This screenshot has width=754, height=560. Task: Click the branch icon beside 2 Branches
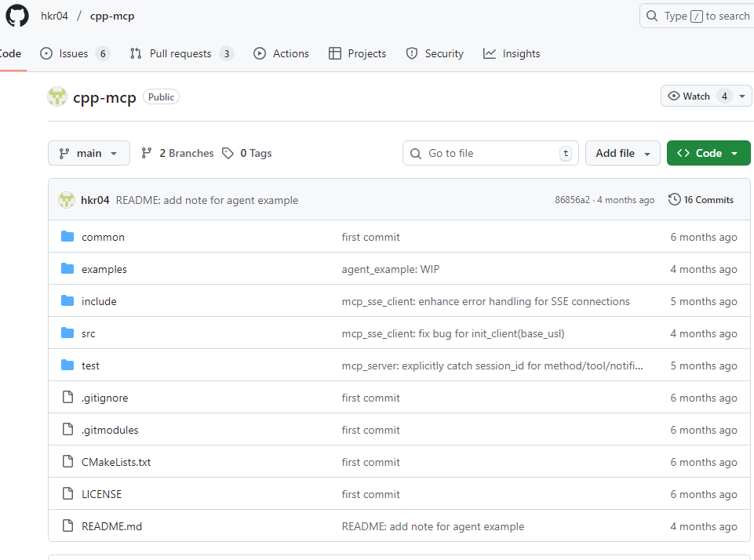pos(147,153)
